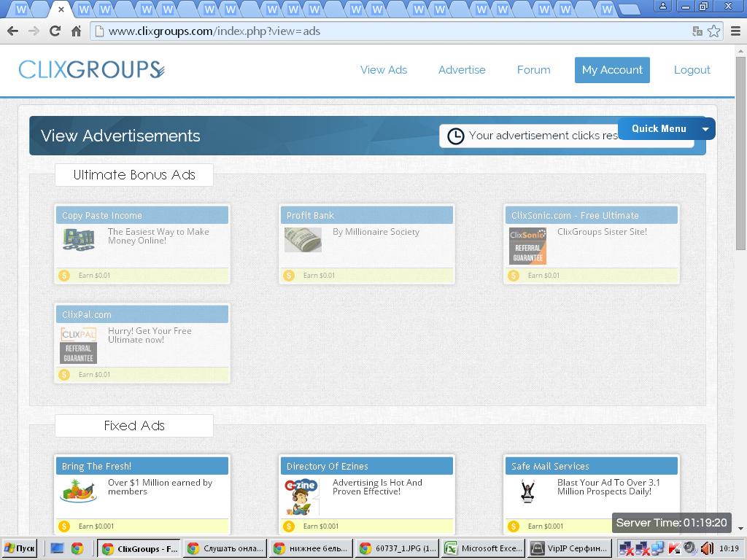Click the show desktop icon in quick launch
This screenshot has width=747, height=560.
click(x=57, y=548)
